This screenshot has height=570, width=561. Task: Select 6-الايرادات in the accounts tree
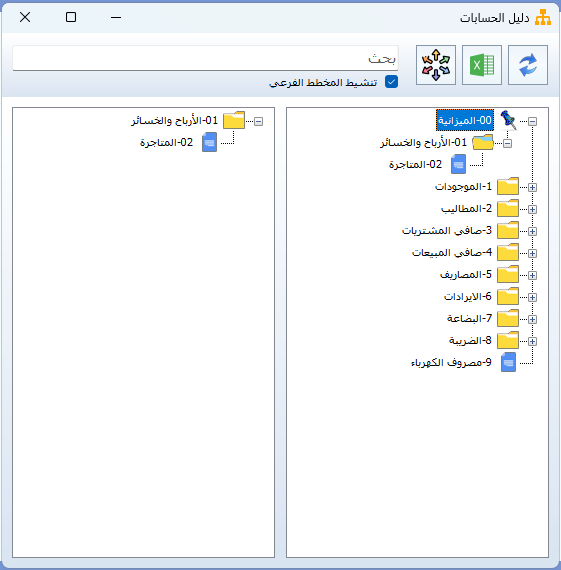coord(468,296)
